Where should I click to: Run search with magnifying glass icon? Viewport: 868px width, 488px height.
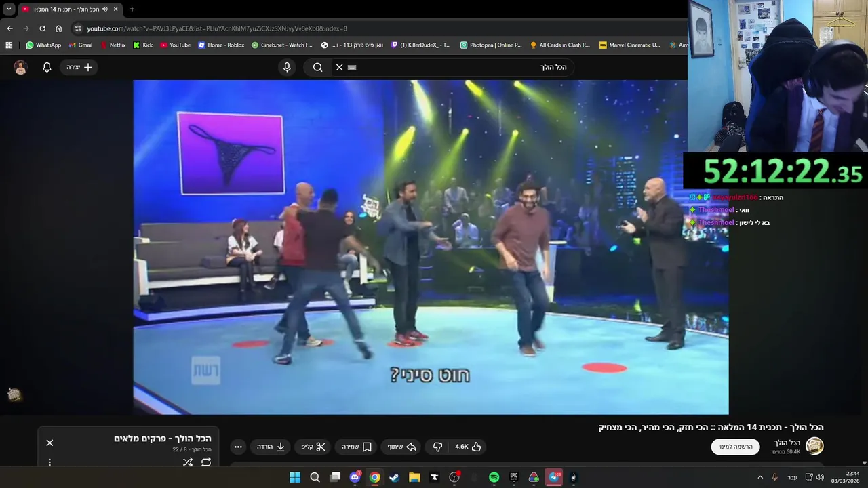click(317, 67)
